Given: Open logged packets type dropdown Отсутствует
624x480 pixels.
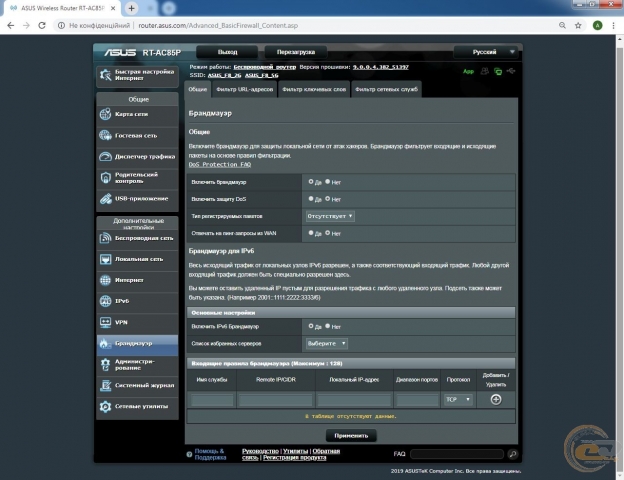Looking at the screenshot, I should point(330,216).
